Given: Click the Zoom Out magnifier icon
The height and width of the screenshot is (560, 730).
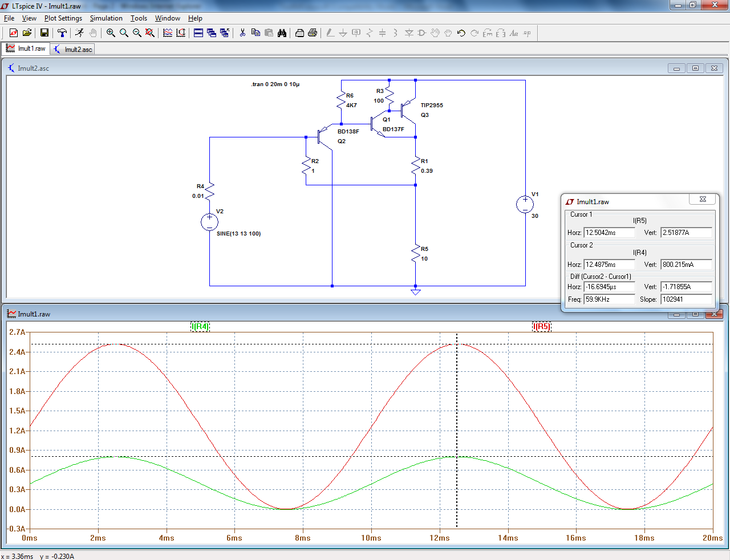Looking at the screenshot, I should click(x=137, y=33).
